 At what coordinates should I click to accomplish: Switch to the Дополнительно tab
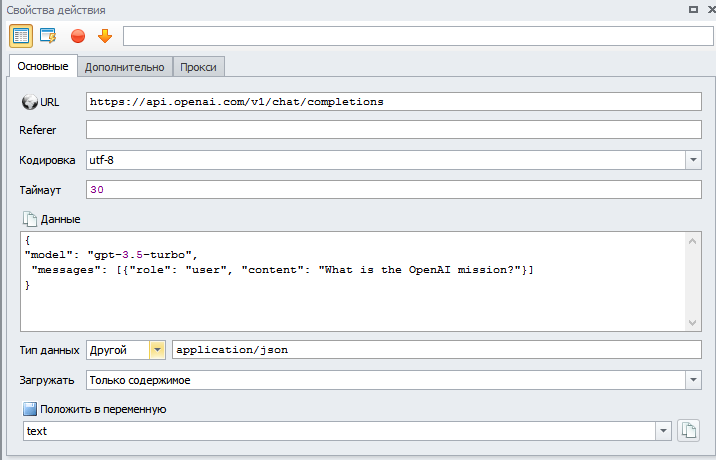click(124, 67)
